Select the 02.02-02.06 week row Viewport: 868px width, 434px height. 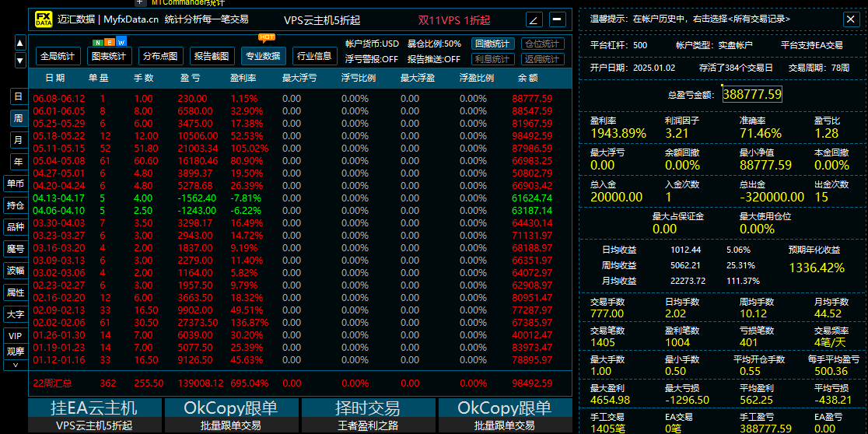pyautogui.click(x=299, y=322)
